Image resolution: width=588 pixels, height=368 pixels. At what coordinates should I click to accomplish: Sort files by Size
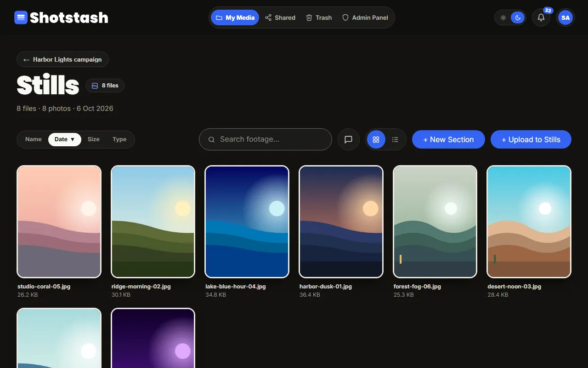point(94,139)
